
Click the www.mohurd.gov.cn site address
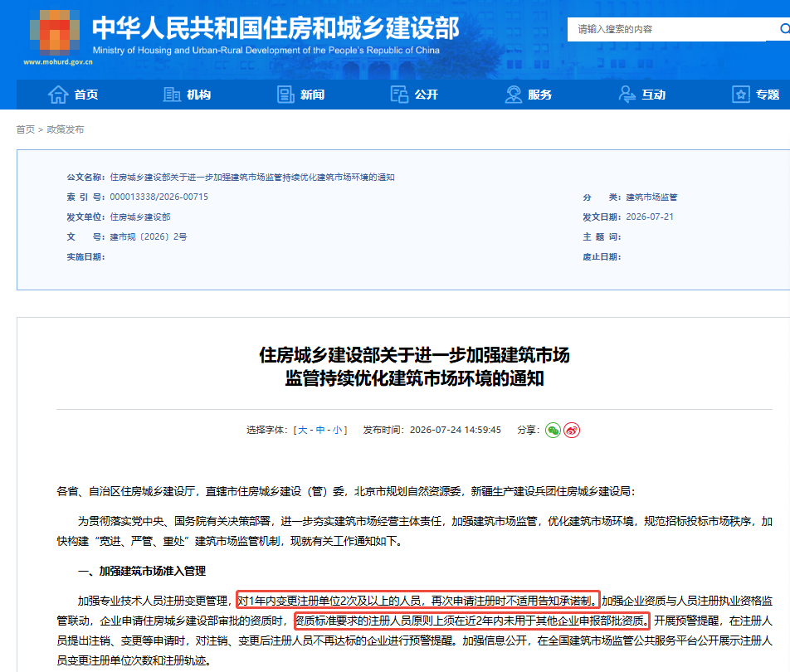point(58,62)
